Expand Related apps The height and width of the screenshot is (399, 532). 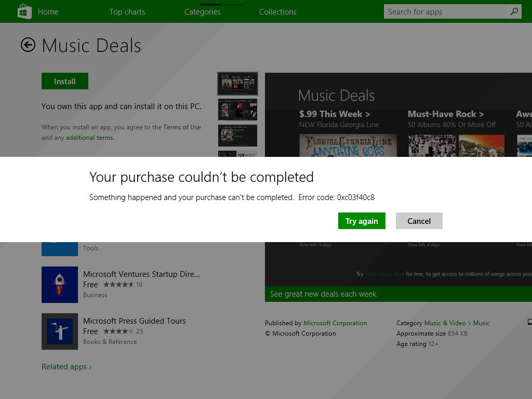point(66,367)
